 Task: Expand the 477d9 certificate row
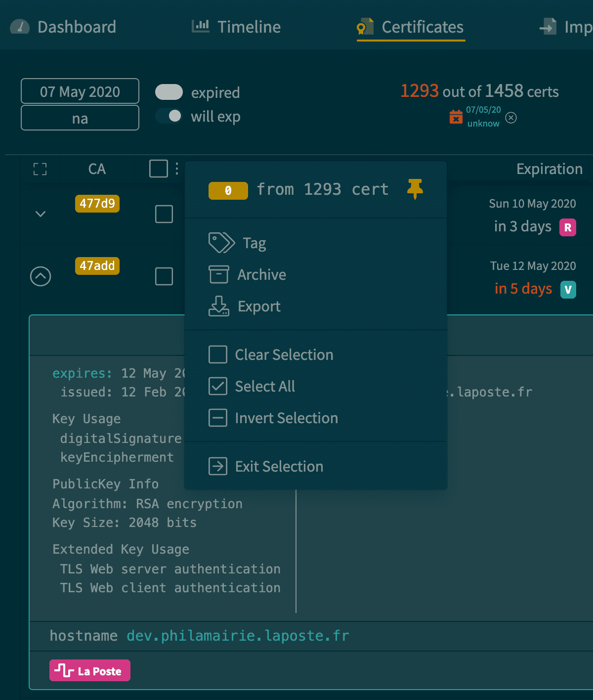pos(41,214)
